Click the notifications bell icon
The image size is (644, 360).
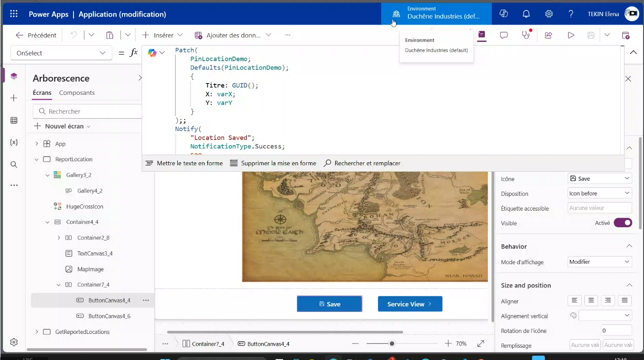point(526,14)
